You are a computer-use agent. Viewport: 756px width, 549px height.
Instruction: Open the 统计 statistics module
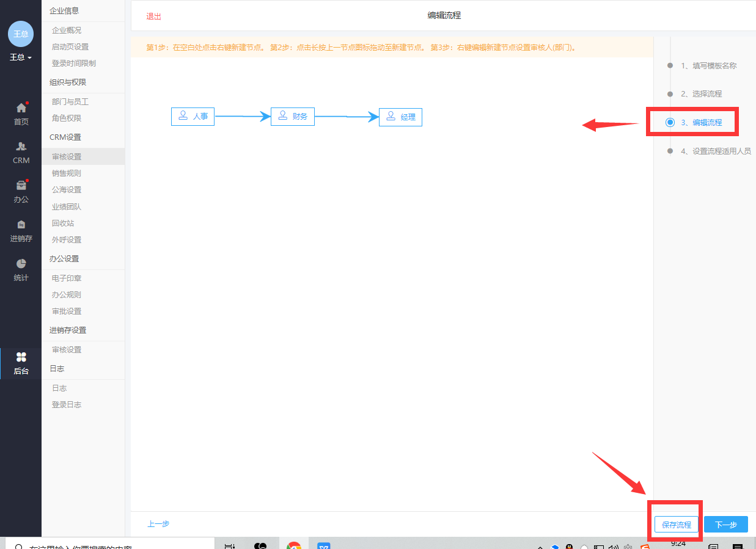[21, 269]
